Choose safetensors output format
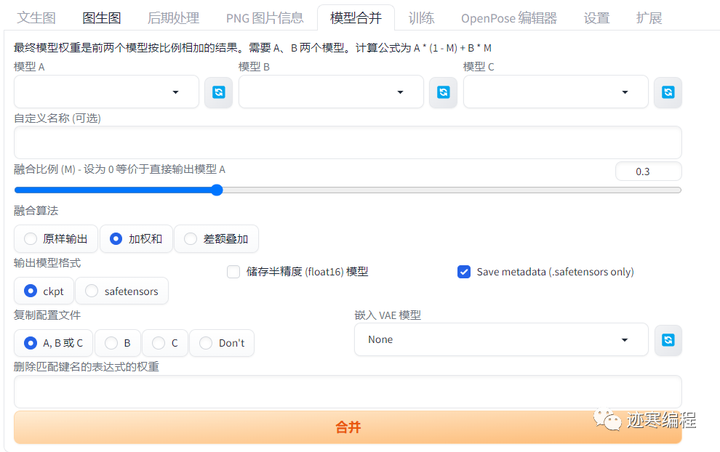Screen dimensions: 720x452 coord(122,291)
